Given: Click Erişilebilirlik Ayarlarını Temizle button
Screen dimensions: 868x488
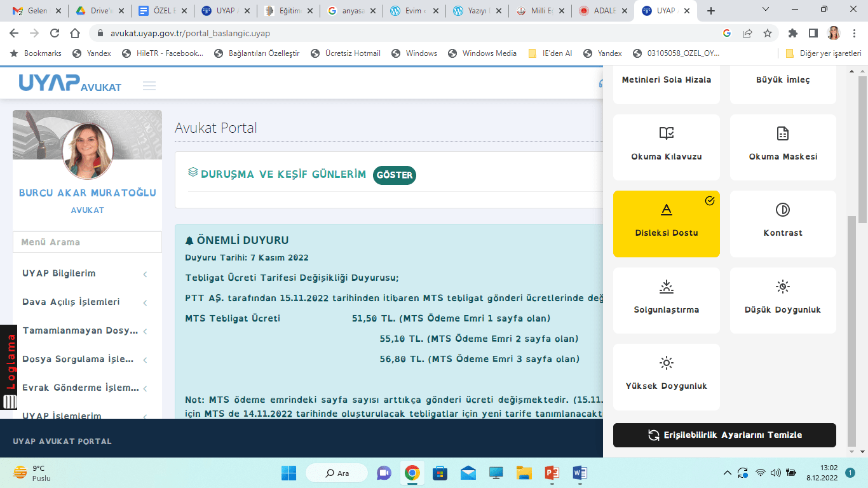Looking at the screenshot, I should (x=724, y=435).
